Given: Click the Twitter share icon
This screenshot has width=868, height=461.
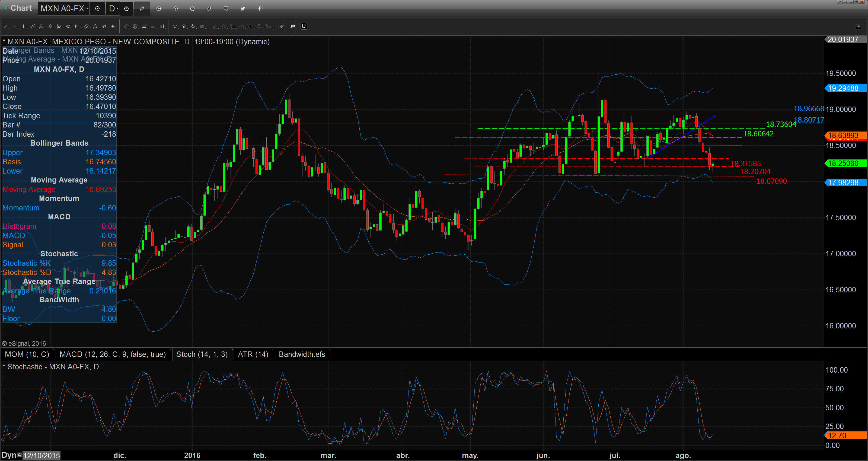Looking at the screenshot, I should tap(242, 8).
